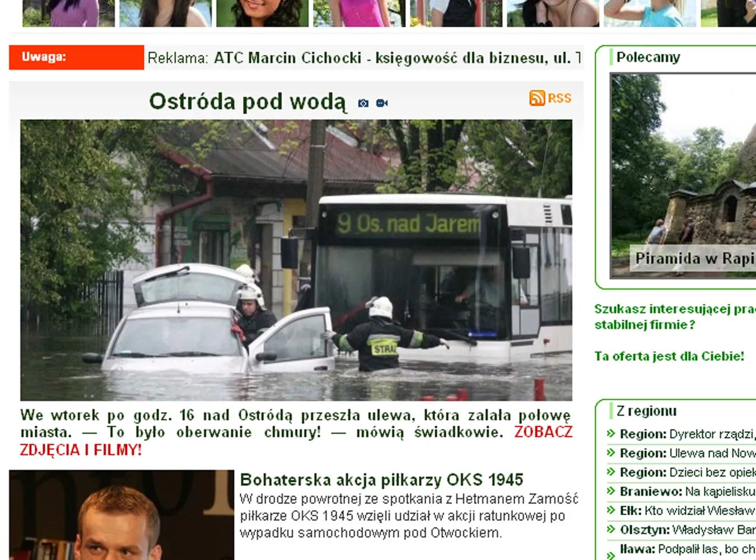Screen dimensions: 756x560
Task: Click the "Polecamy" panel header
Action: tap(647, 57)
